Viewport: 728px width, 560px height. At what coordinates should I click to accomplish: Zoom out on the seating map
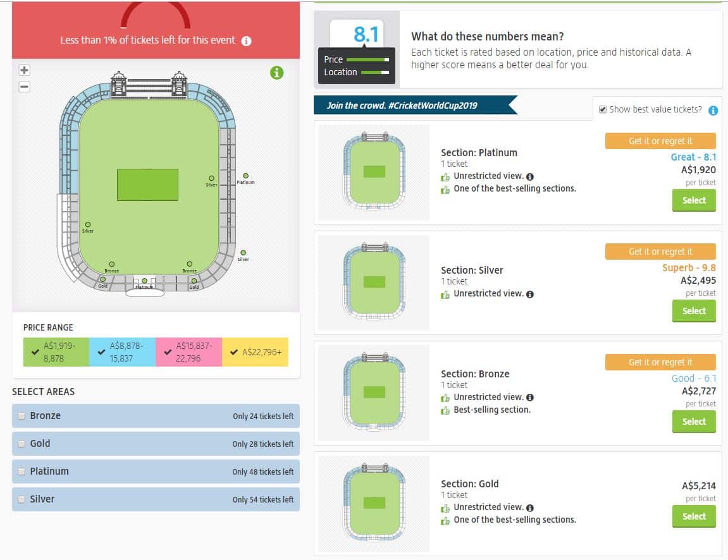coord(25,87)
